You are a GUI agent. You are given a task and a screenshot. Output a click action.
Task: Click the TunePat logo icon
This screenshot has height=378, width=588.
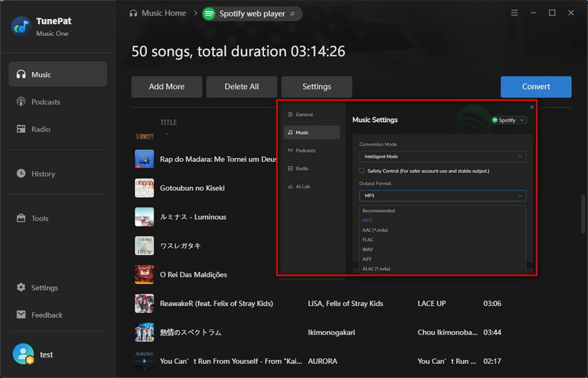pos(21,26)
